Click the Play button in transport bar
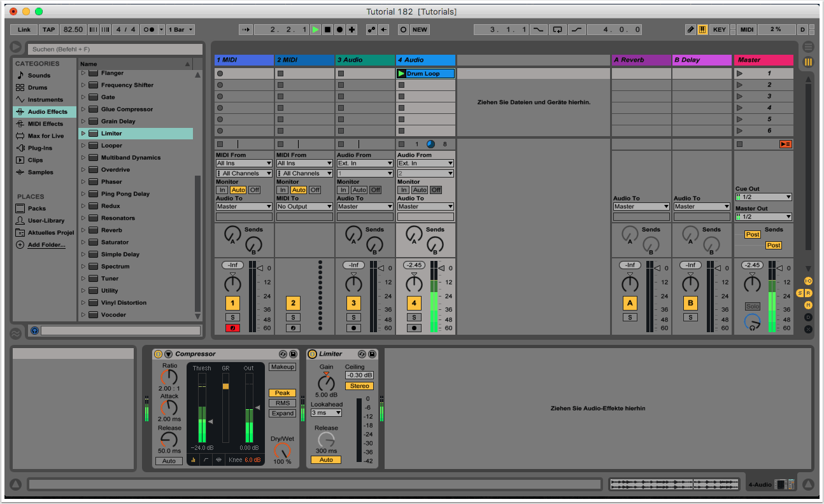This screenshot has width=824, height=504. tap(316, 29)
